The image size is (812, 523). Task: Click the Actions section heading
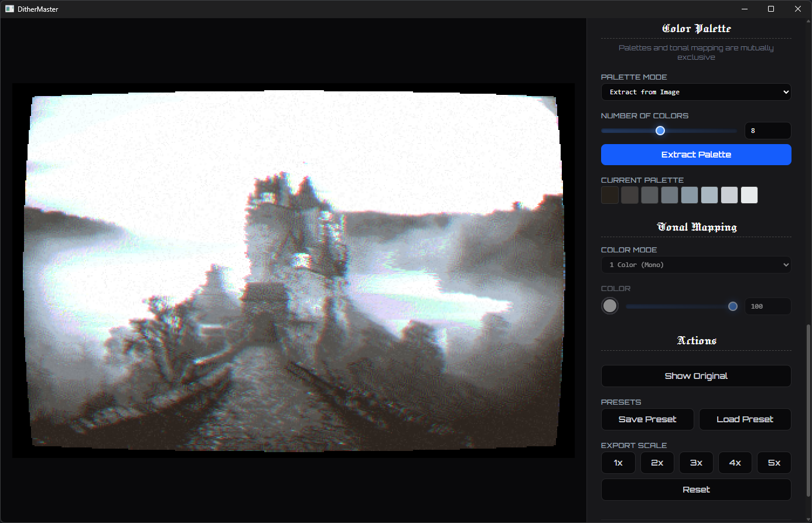click(697, 340)
